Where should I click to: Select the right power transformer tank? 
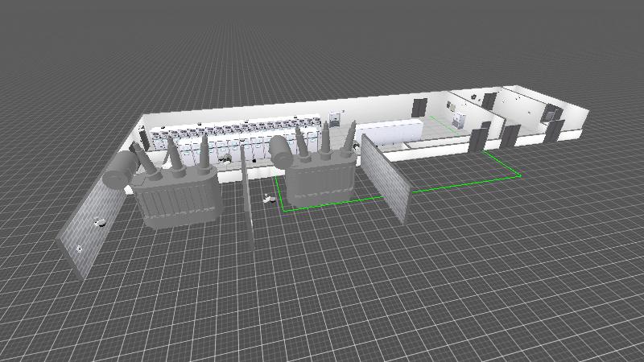point(318,182)
